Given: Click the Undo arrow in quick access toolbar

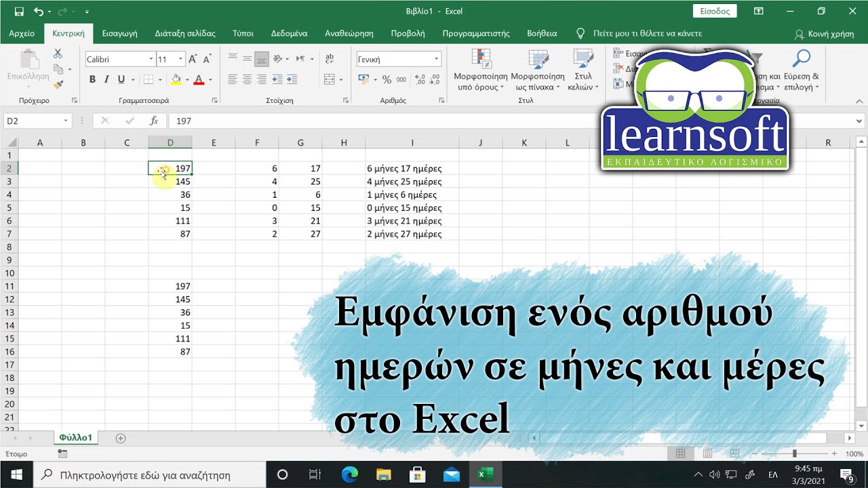Looking at the screenshot, I should click(38, 12).
